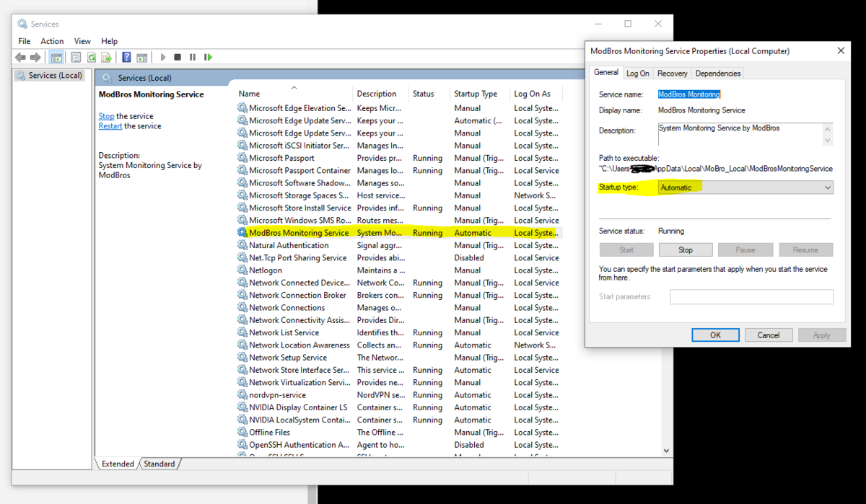Viewport: 866px width, 504px height.
Task: Click the Restart Service icon in toolbar
Action: 208,57
